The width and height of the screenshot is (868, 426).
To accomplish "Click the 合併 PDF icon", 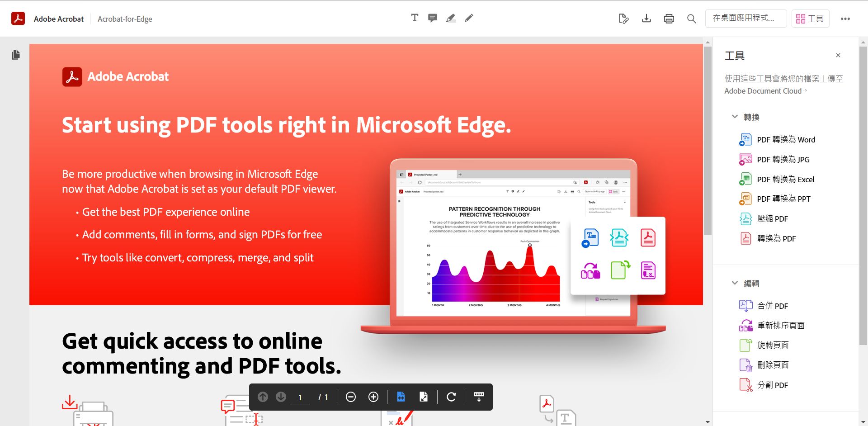I will 745,306.
